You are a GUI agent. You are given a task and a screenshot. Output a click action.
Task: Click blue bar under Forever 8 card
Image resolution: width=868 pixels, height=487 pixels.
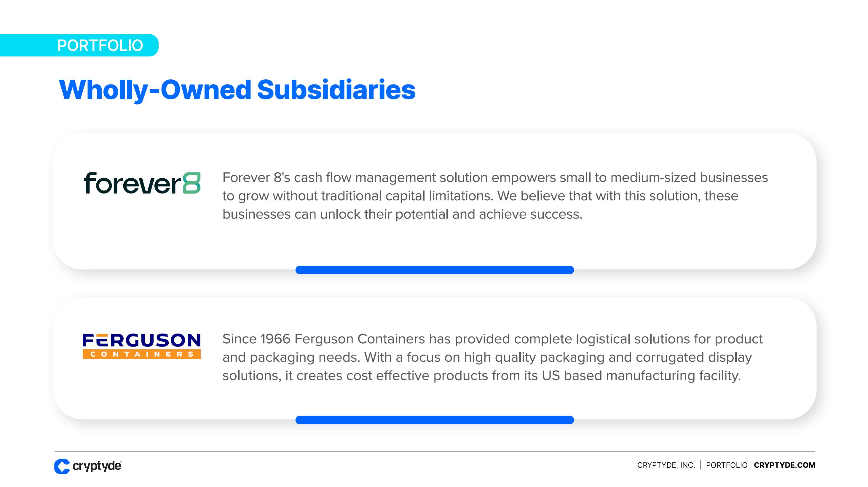pyautogui.click(x=434, y=270)
